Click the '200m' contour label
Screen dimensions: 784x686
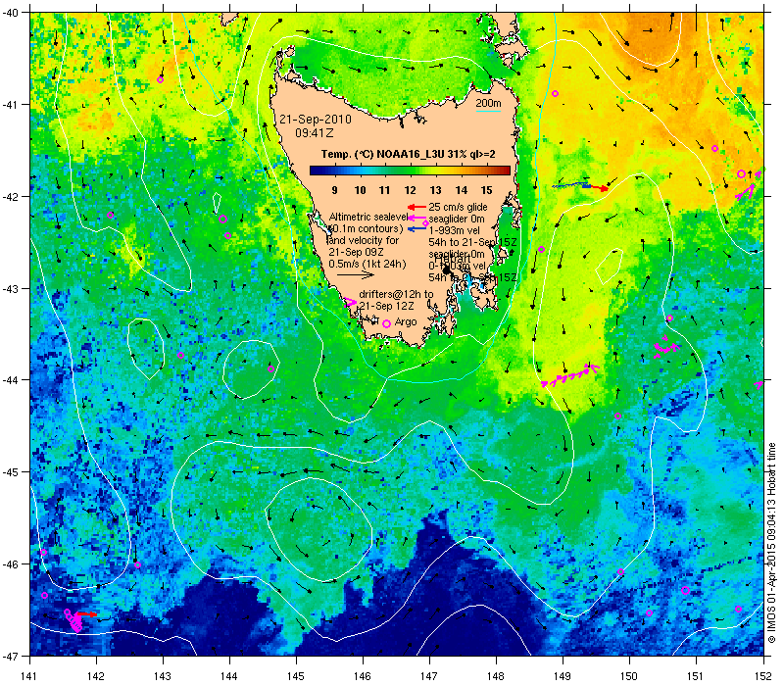pyautogui.click(x=488, y=104)
